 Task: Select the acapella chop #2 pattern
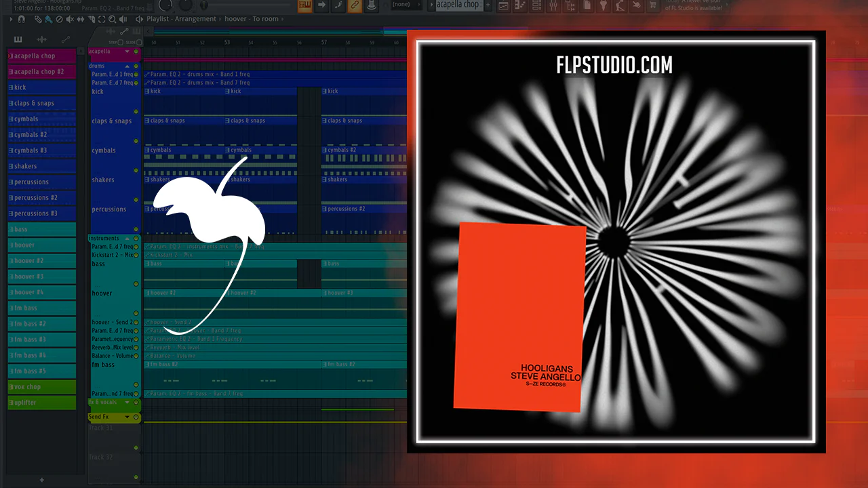click(x=42, y=72)
